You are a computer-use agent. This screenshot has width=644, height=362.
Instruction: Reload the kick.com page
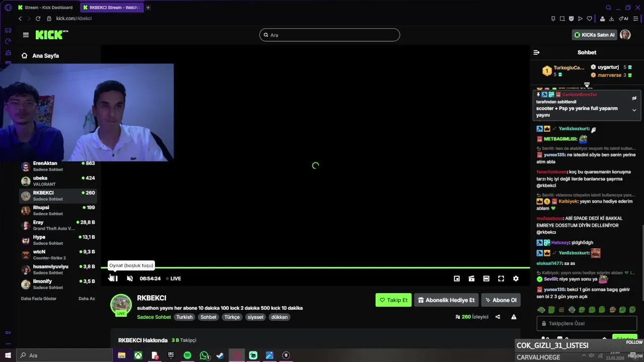click(x=38, y=19)
